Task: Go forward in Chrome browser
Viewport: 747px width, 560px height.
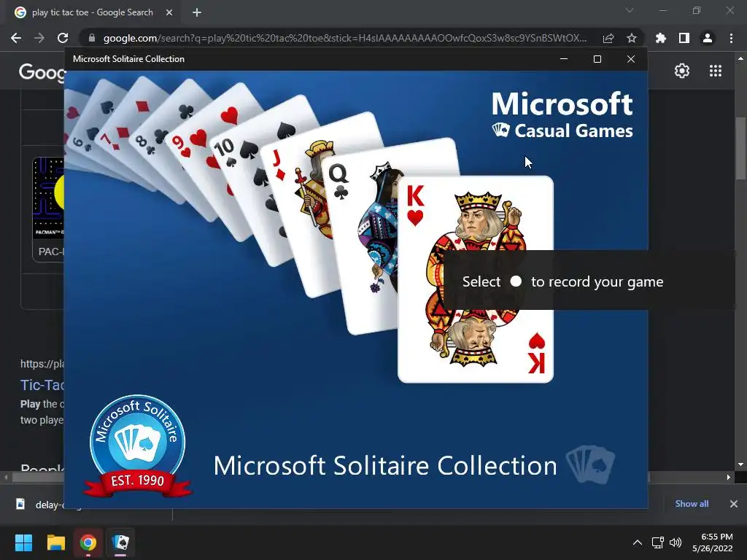Action: click(39, 38)
